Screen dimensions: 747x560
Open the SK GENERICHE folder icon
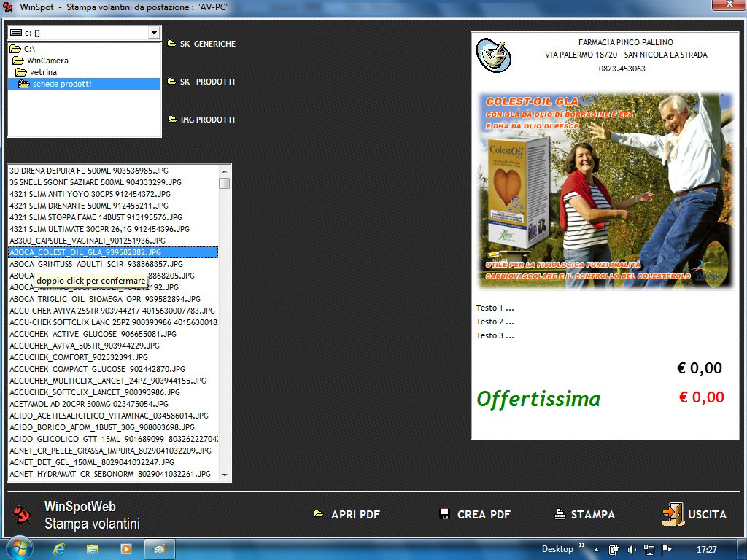(172, 44)
